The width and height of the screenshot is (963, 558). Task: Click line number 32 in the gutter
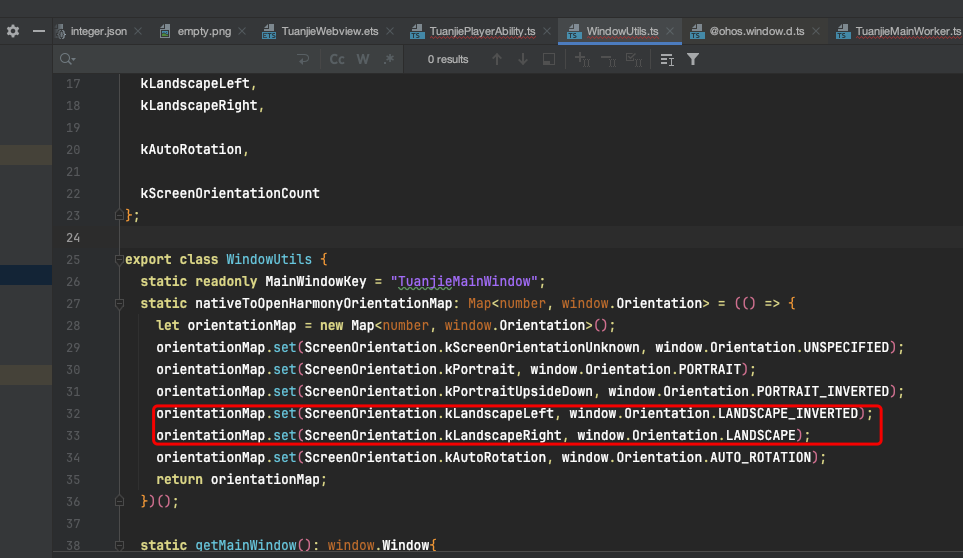click(x=72, y=413)
